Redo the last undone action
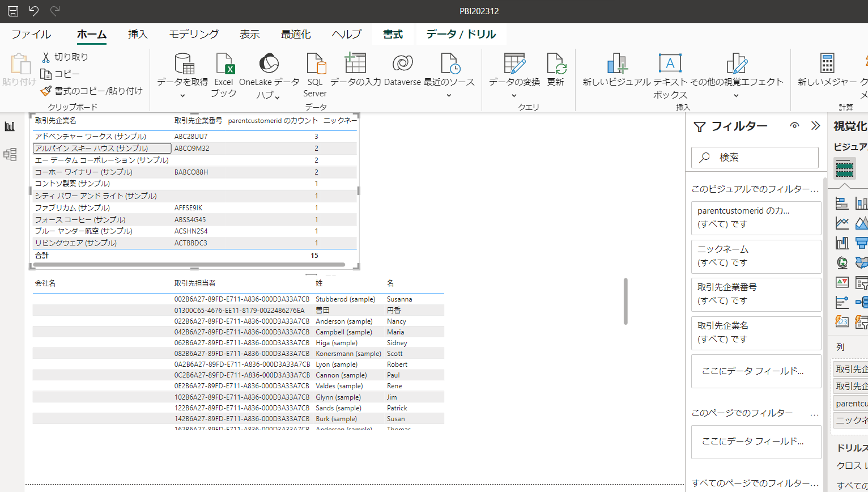 click(55, 11)
